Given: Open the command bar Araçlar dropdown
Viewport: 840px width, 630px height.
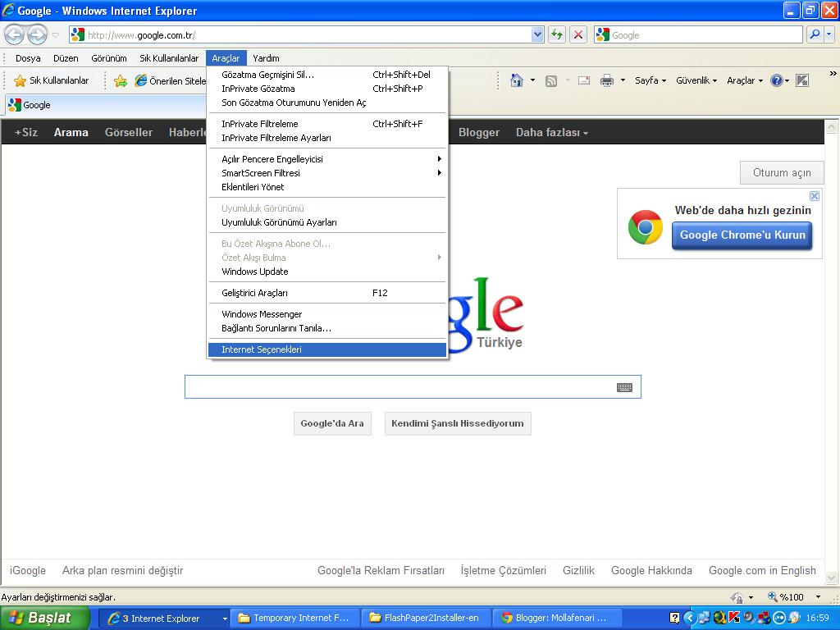Looking at the screenshot, I should click(x=745, y=80).
